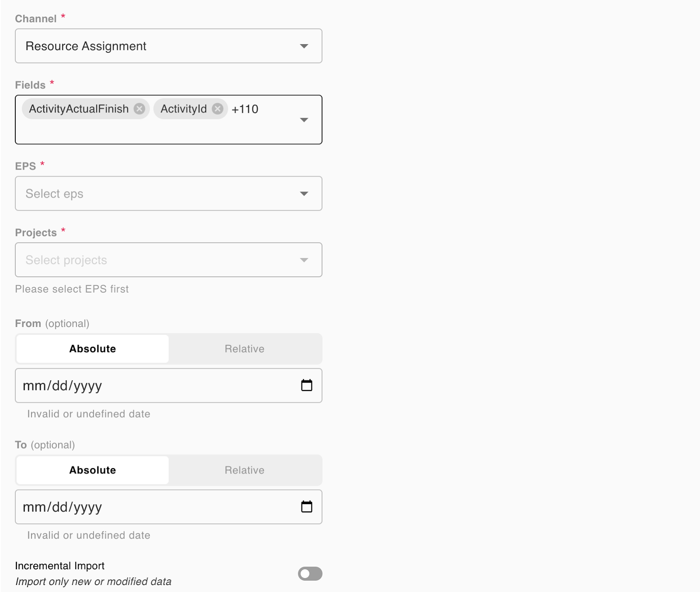Select the Absolute tab under To
The width and height of the screenshot is (700, 592).
point(92,470)
